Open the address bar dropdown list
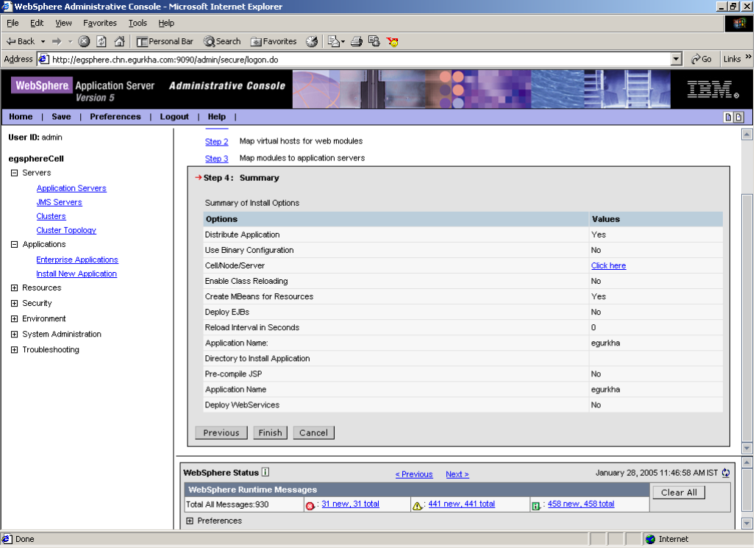The height and width of the screenshot is (550, 756). [x=677, y=60]
